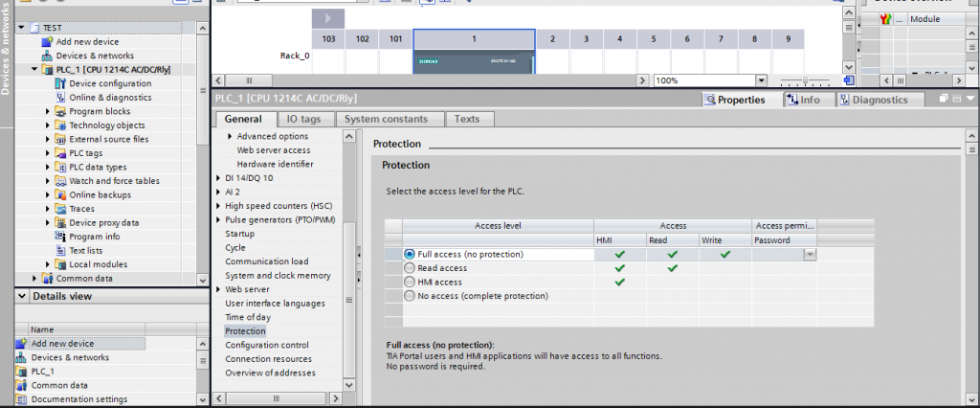Click the Common data icon in project tree
980x408 pixels.
pos(47,279)
